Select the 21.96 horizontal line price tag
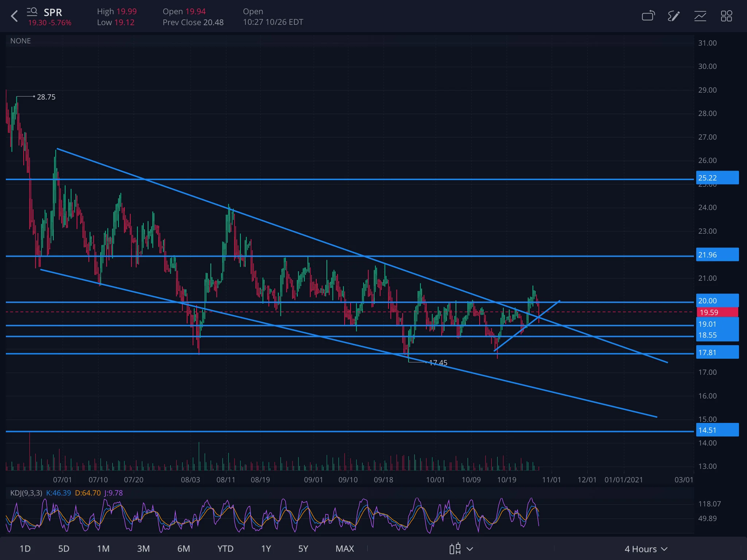Viewport: 747px width, 560px height. pos(717,255)
